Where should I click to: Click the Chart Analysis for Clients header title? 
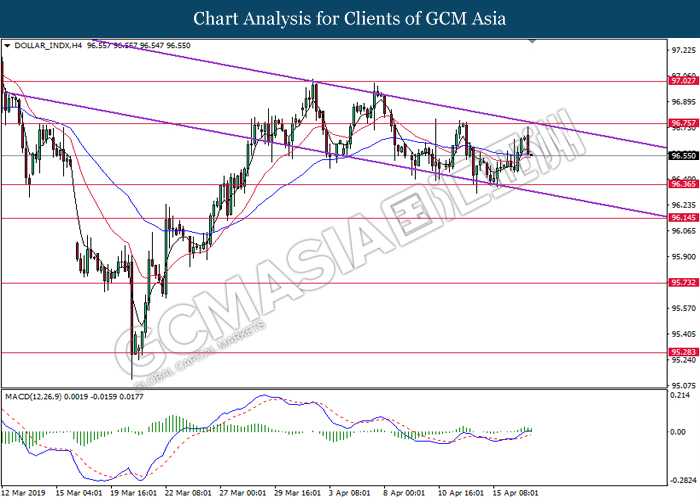pyautogui.click(x=350, y=19)
